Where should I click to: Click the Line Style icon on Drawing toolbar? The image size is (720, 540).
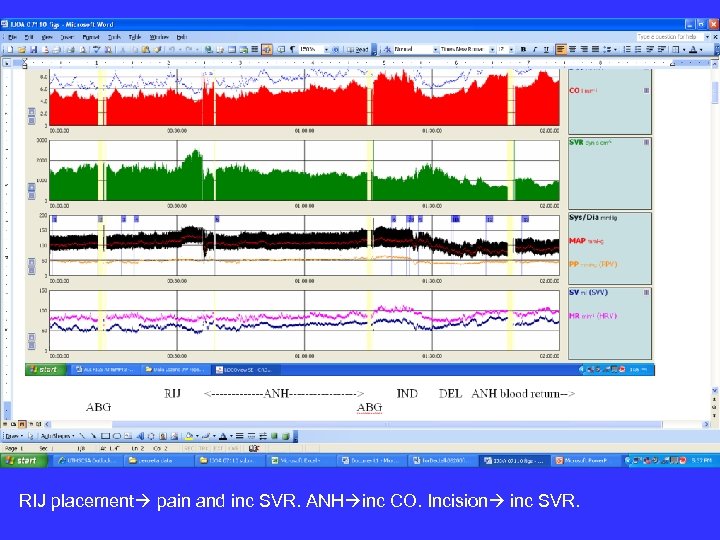(239, 436)
